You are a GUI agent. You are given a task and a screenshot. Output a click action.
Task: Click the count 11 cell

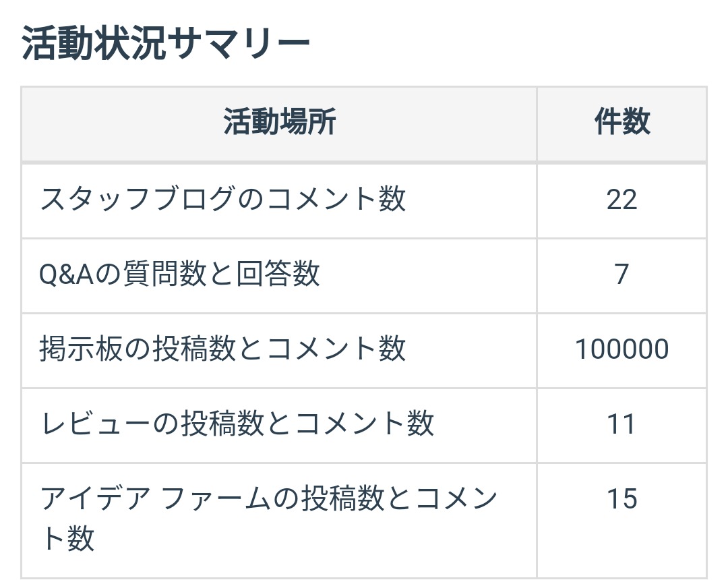(621, 424)
